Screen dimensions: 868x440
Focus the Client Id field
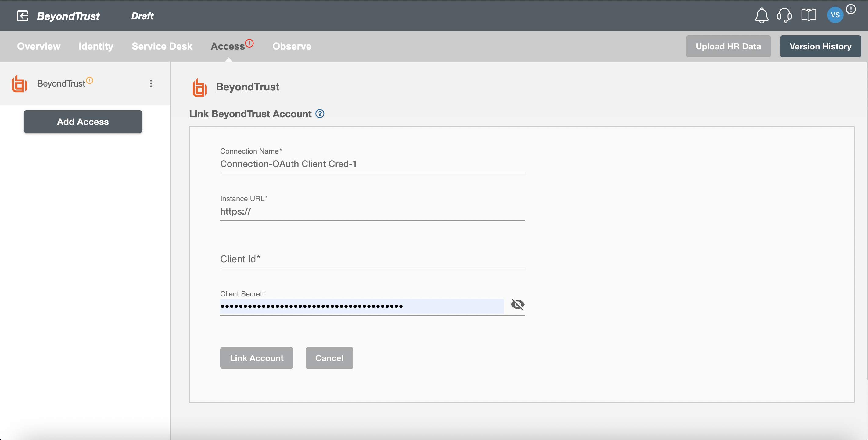(x=372, y=259)
